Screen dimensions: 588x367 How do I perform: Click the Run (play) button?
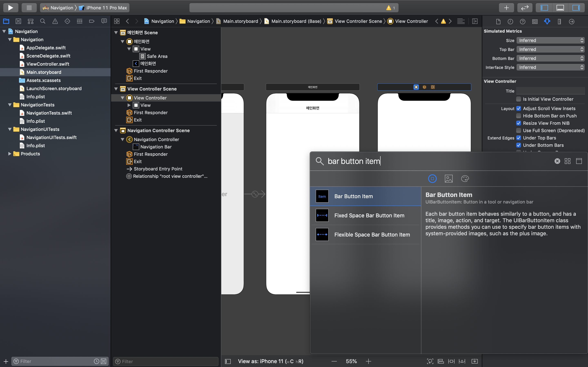tap(10, 8)
